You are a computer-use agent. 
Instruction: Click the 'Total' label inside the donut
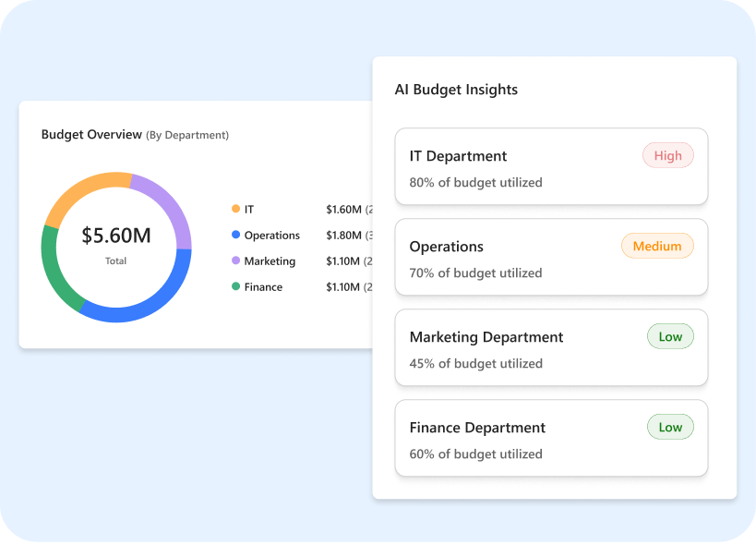[115, 260]
